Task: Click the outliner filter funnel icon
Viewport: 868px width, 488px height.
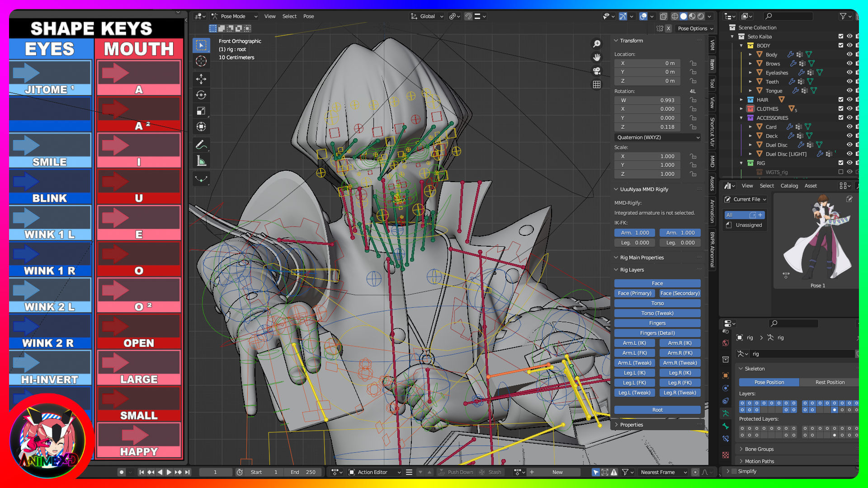Action: pyautogui.click(x=843, y=16)
